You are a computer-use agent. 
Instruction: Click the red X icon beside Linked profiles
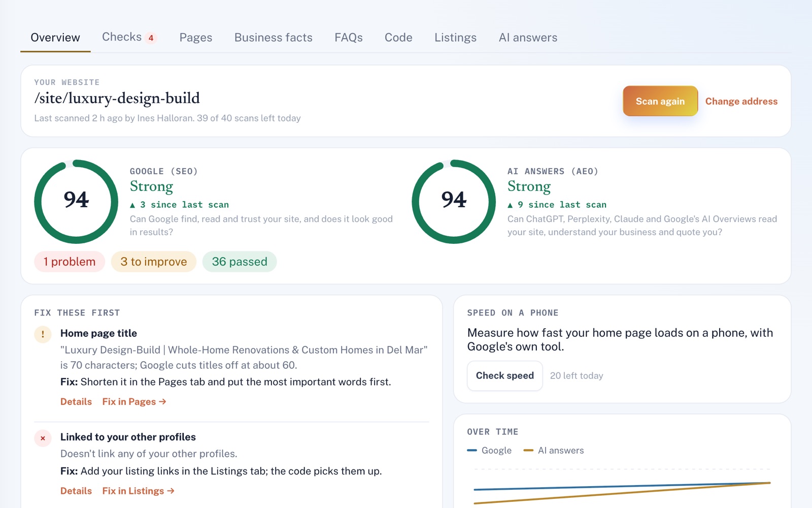(43, 438)
